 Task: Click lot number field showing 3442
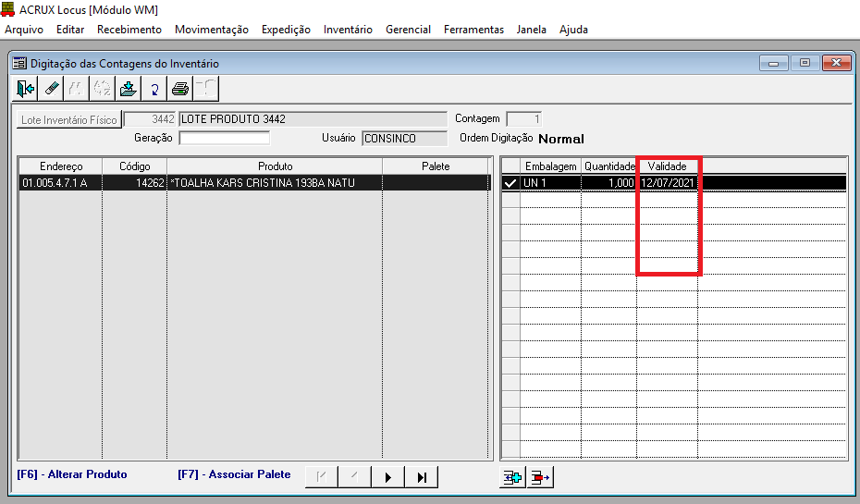click(x=150, y=119)
